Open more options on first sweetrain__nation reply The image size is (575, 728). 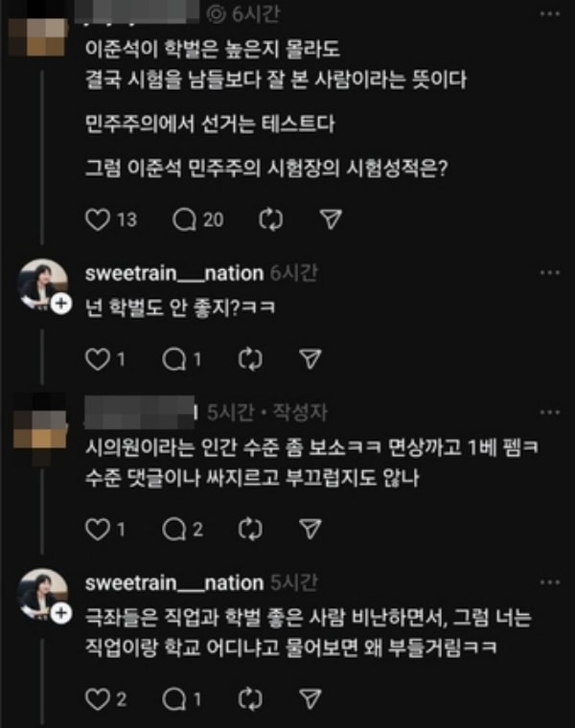tap(550, 273)
